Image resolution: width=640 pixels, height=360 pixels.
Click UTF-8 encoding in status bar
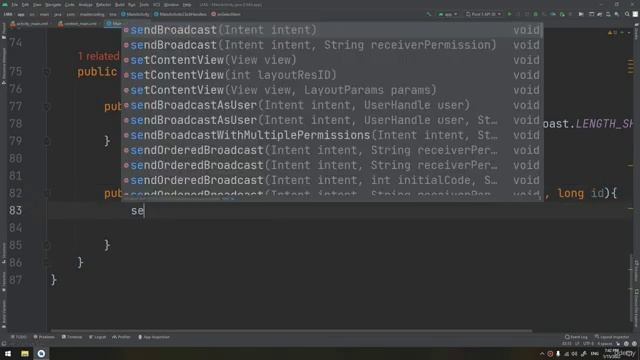click(x=588, y=344)
